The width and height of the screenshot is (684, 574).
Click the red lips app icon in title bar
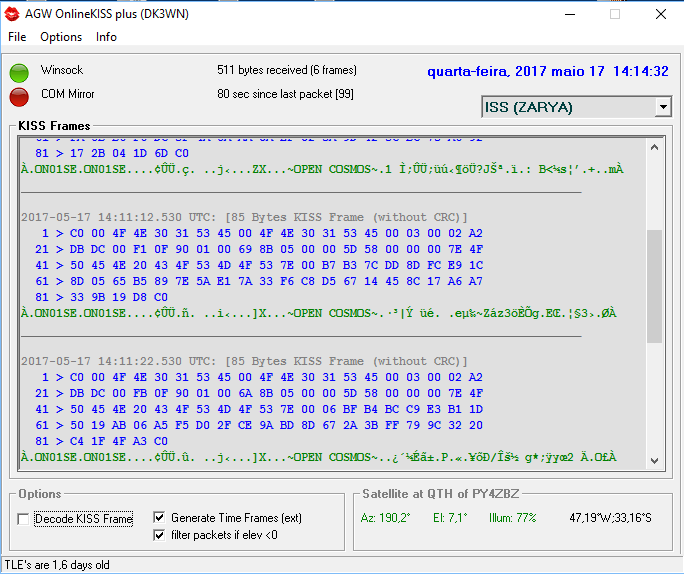coord(13,14)
